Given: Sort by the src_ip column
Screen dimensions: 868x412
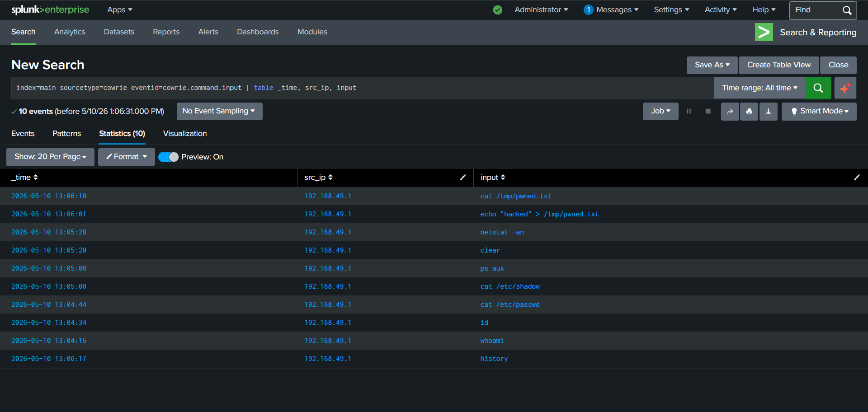Looking at the screenshot, I should (318, 178).
